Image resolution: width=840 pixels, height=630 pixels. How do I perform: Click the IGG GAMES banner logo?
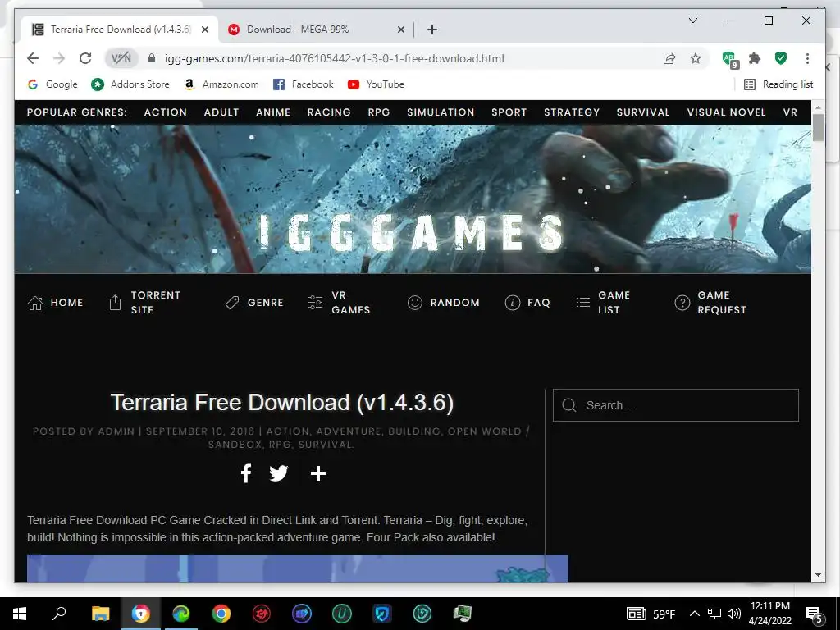pyautogui.click(x=412, y=233)
